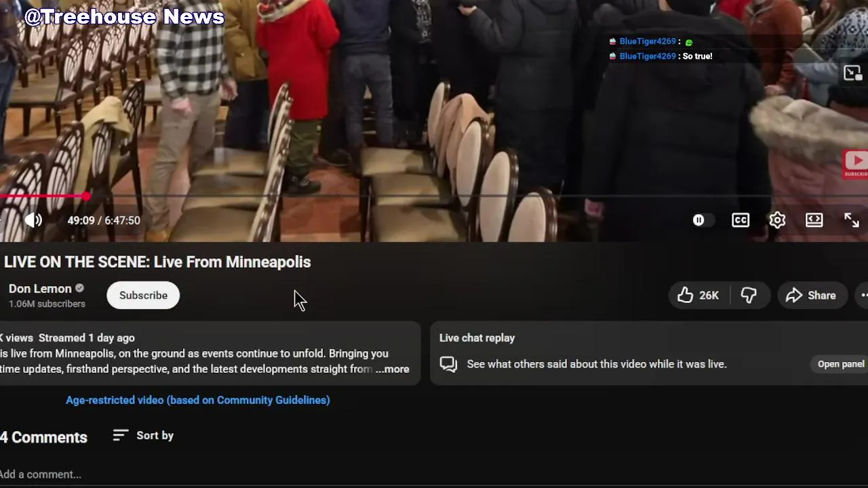868x488 pixels.
Task: Open the more actions ellipsis menu
Action: pyautogui.click(x=863, y=296)
